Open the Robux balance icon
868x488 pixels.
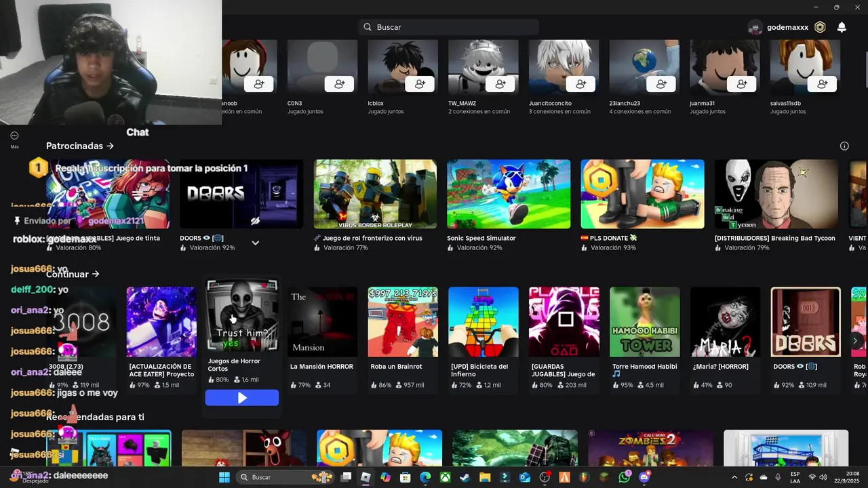[x=820, y=27]
